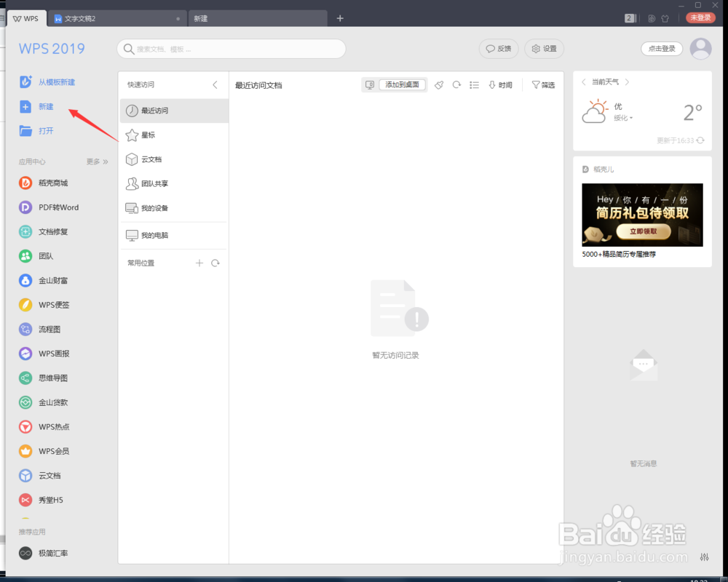Open the skin shirt icon in title bar
The image size is (728, 582).
[665, 19]
